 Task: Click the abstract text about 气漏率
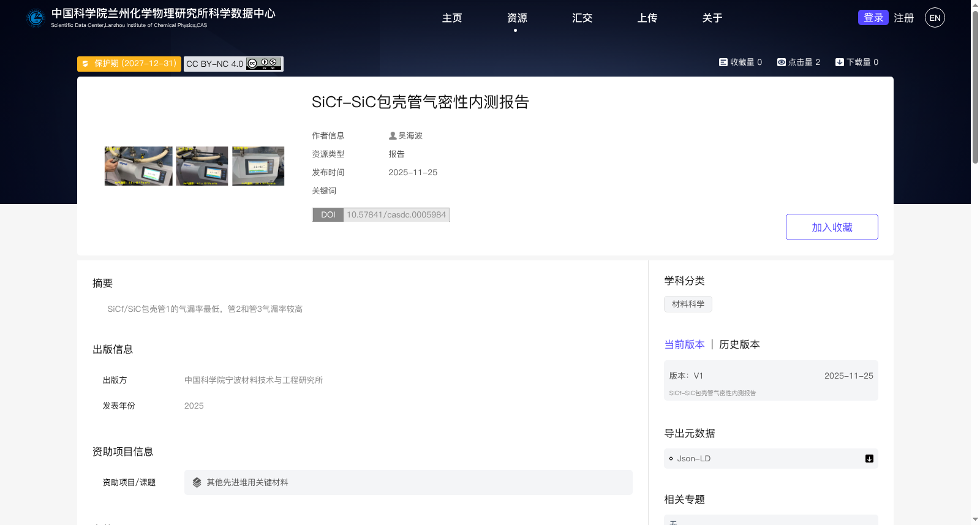pyautogui.click(x=205, y=309)
